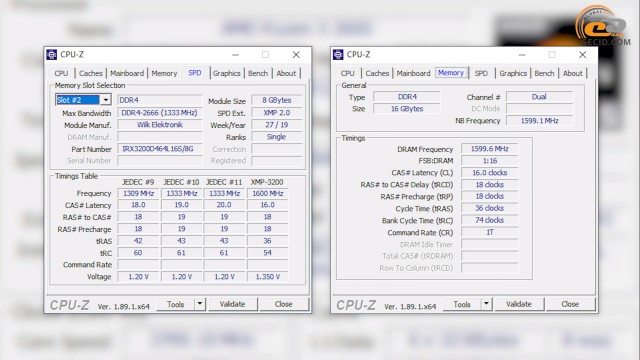The height and width of the screenshot is (360, 640).
Task: Minimize the left CPU-Z window
Action: tap(236, 54)
